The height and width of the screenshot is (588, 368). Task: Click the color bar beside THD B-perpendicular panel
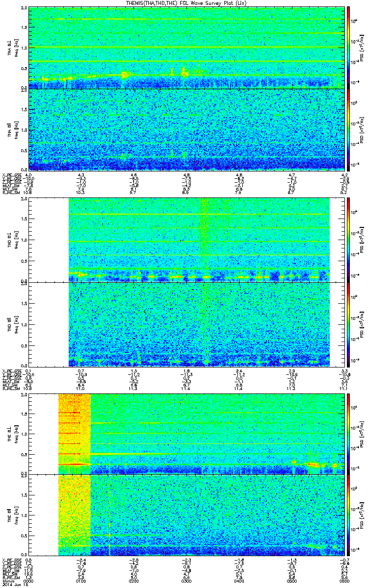pos(348,240)
